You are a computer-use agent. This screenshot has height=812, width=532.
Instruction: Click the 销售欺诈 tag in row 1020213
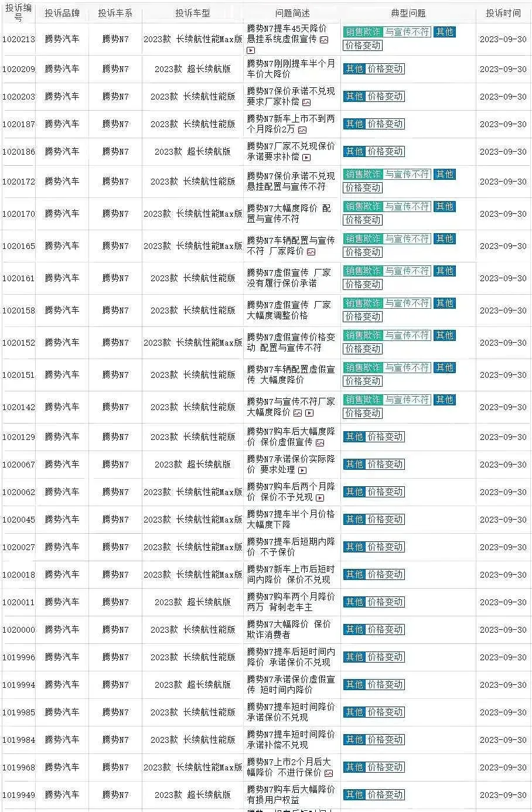(x=363, y=32)
